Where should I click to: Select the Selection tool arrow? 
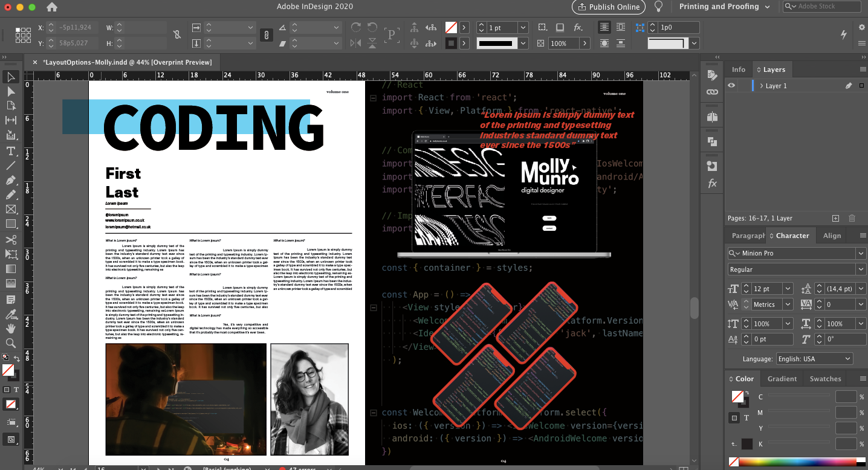pyautogui.click(x=10, y=77)
